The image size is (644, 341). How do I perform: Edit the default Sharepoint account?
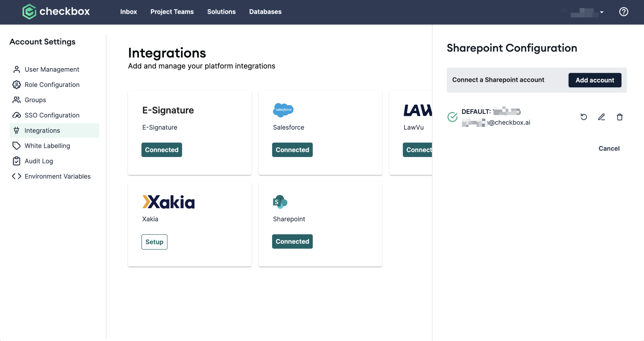(601, 117)
